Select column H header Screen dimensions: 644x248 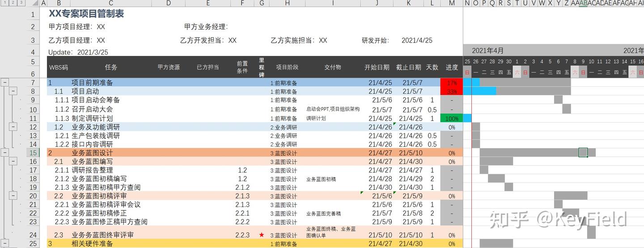287,3
